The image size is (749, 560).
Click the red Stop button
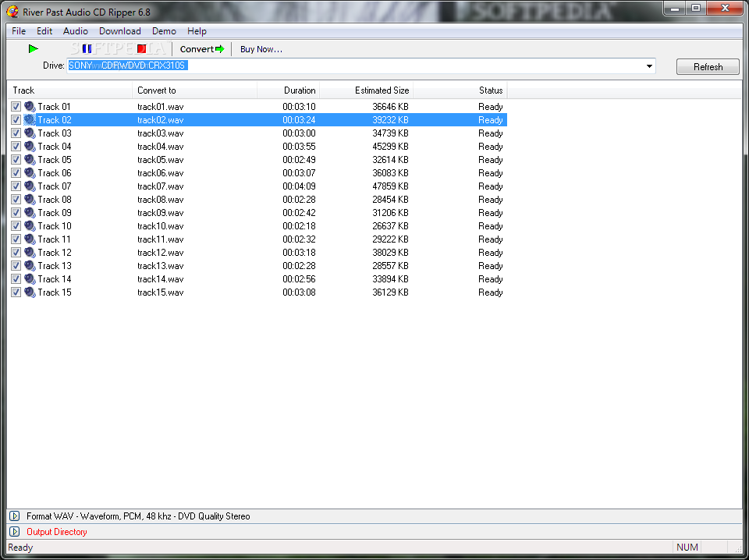tap(141, 48)
